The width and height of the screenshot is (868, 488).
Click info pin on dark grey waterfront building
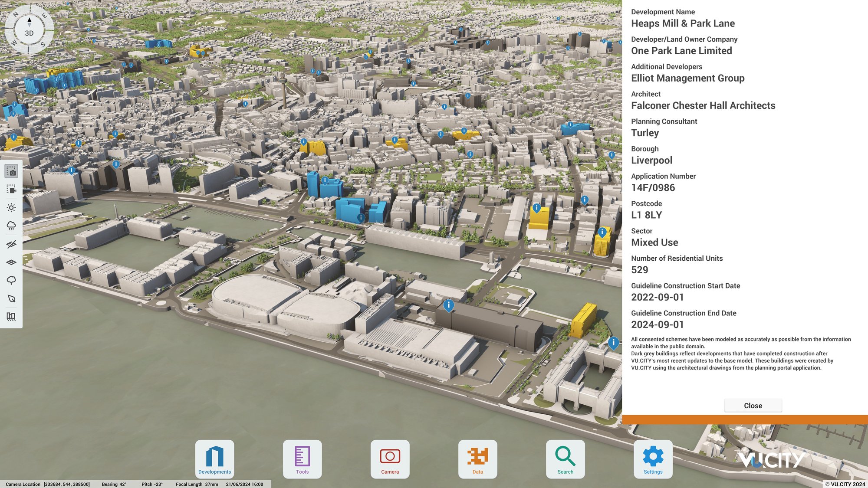(x=448, y=305)
